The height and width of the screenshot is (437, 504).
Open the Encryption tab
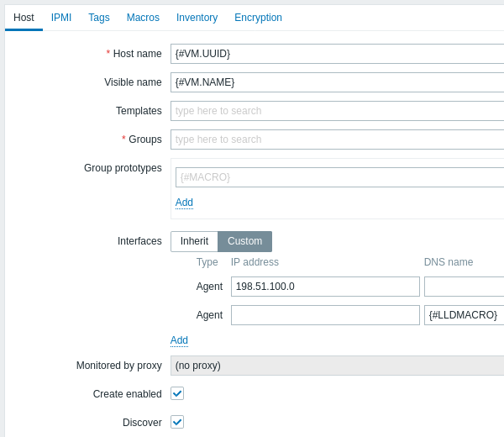coord(258,18)
